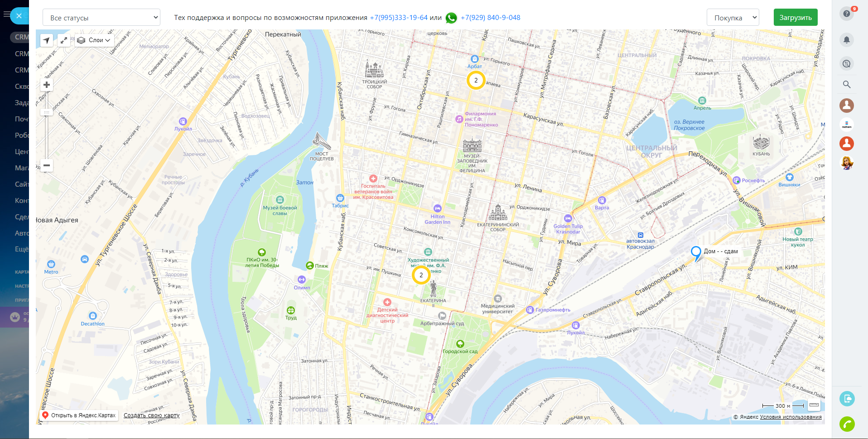Click the Апрель marker near the lake
Screen dimensions: 868x439
pyautogui.click(x=702, y=101)
